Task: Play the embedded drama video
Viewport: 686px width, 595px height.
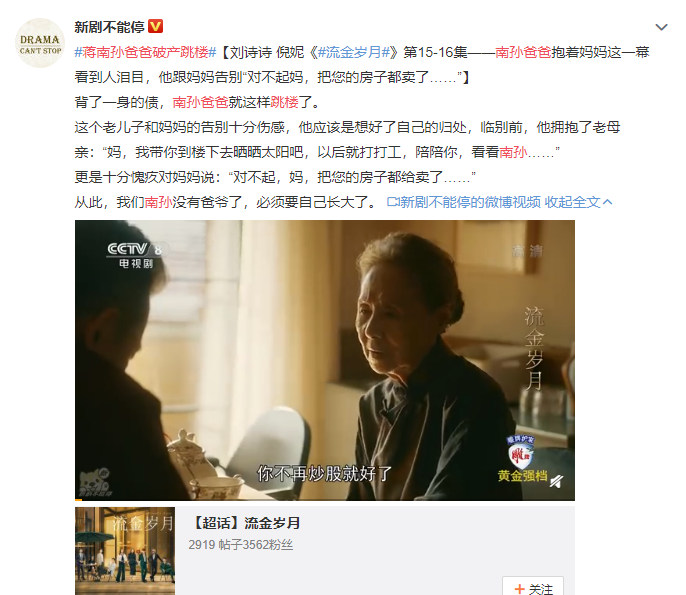Action: pyautogui.click(x=325, y=360)
